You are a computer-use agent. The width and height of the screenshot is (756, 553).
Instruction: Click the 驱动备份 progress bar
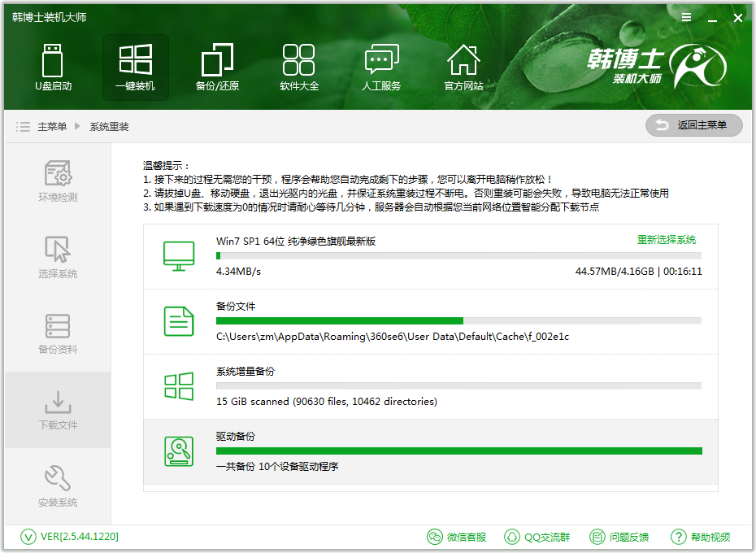click(458, 451)
